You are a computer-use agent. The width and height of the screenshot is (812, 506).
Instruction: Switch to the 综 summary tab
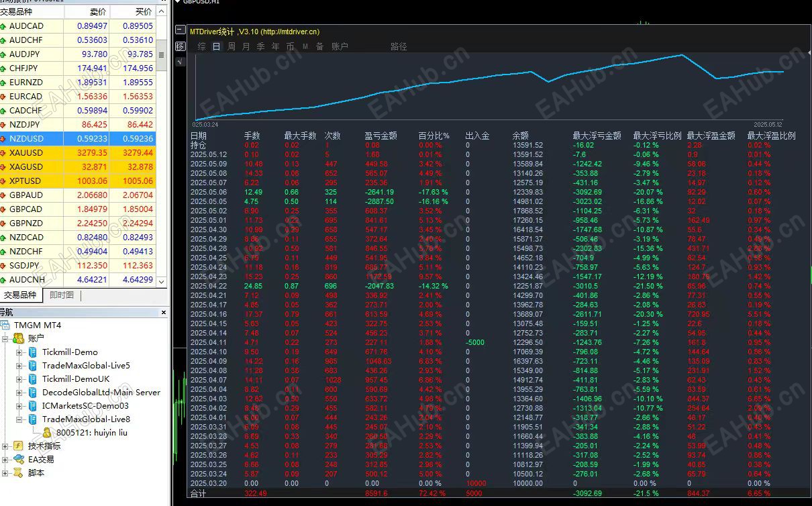(202, 46)
